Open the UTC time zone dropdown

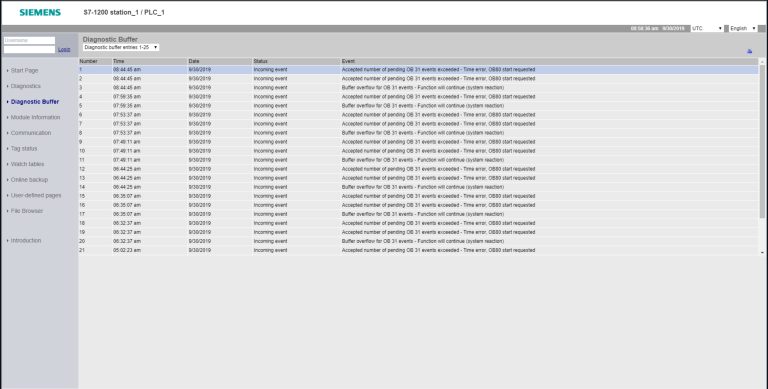click(707, 28)
